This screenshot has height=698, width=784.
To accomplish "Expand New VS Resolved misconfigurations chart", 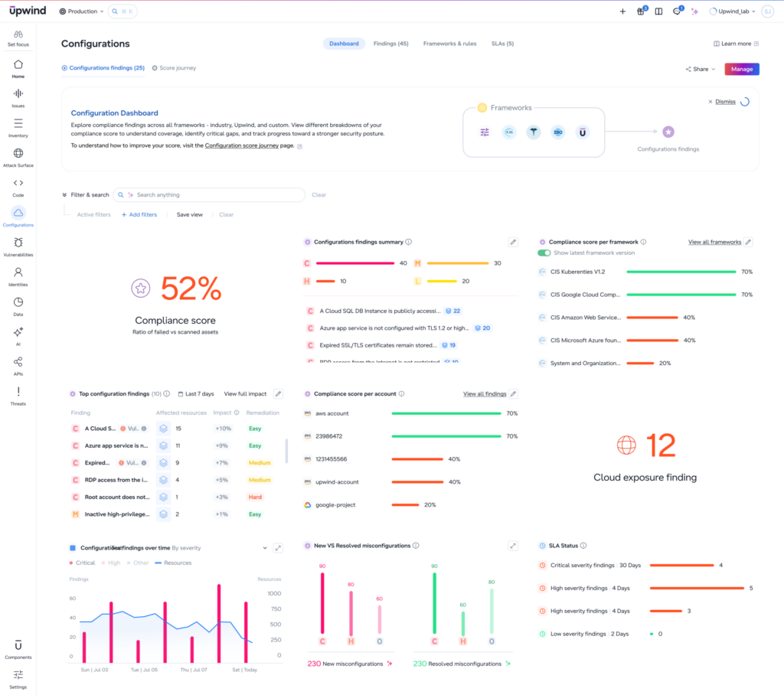I will (x=513, y=546).
